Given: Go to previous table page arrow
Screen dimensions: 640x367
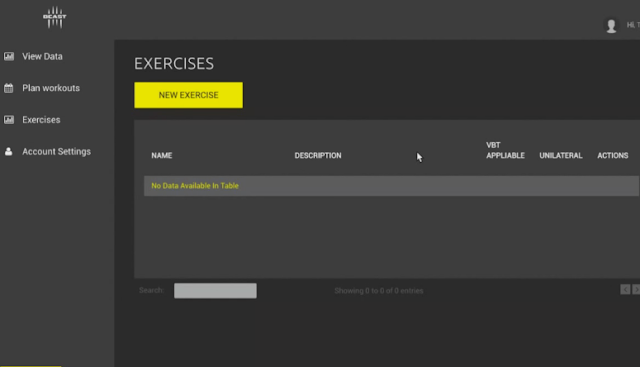Looking at the screenshot, I should (x=625, y=289).
